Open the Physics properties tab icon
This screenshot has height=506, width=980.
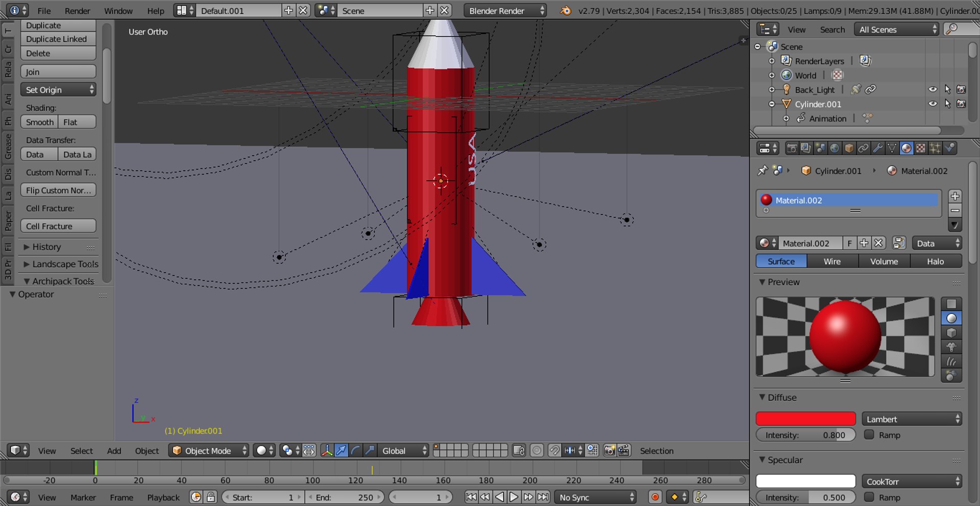pos(949,149)
